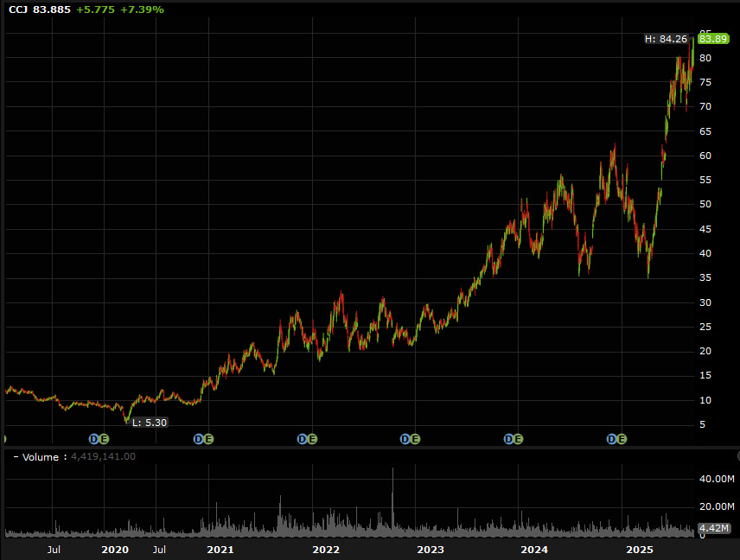Click the 35 price axis label

(x=705, y=277)
